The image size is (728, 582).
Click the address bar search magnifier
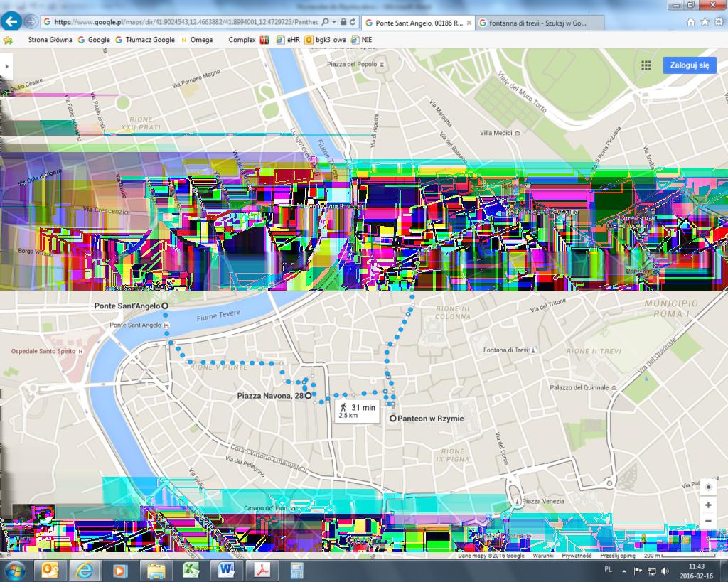[326, 22]
